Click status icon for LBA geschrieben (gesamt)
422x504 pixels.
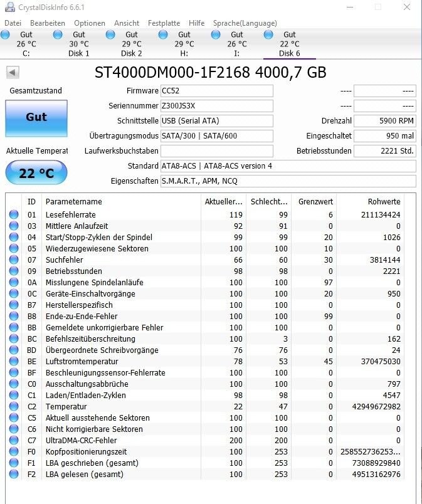(14, 462)
